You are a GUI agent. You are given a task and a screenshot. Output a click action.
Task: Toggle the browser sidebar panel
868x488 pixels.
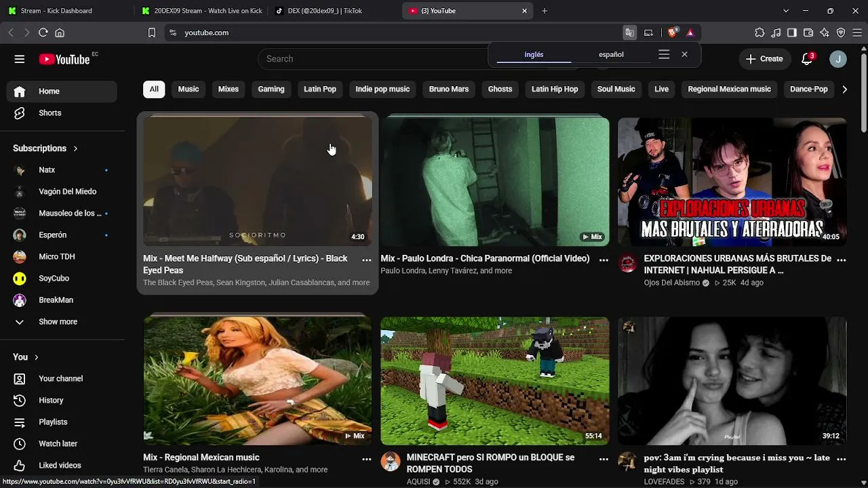[x=792, y=33]
